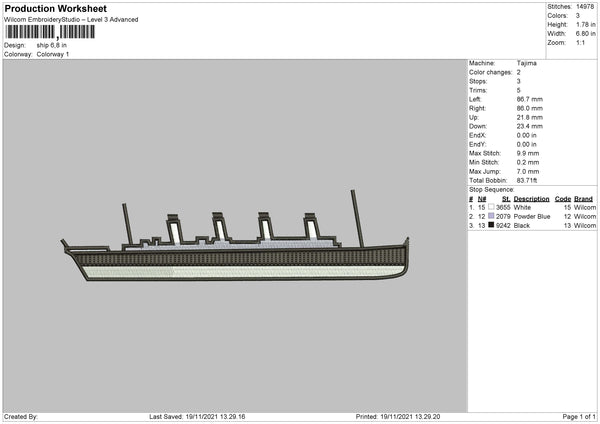Image resolution: width=600 pixels, height=424 pixels.
Task: Click the 'Printed' timestamp in footer
Action: (398, 417)
